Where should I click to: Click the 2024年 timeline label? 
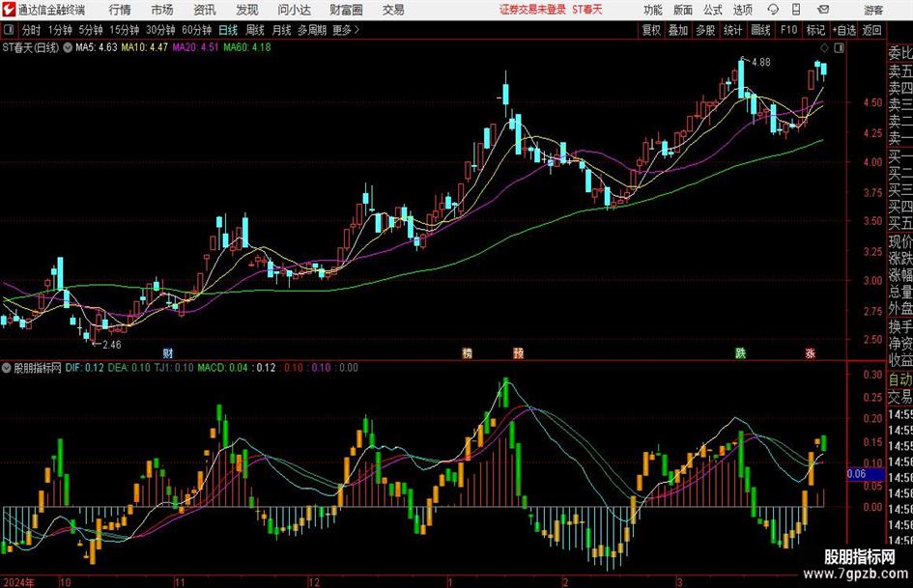18,582
